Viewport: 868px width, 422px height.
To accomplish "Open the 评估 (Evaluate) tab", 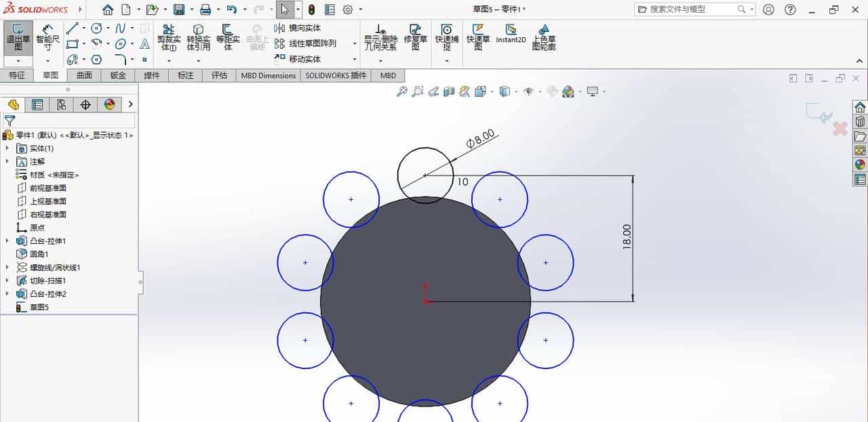I will pos(218,75).
